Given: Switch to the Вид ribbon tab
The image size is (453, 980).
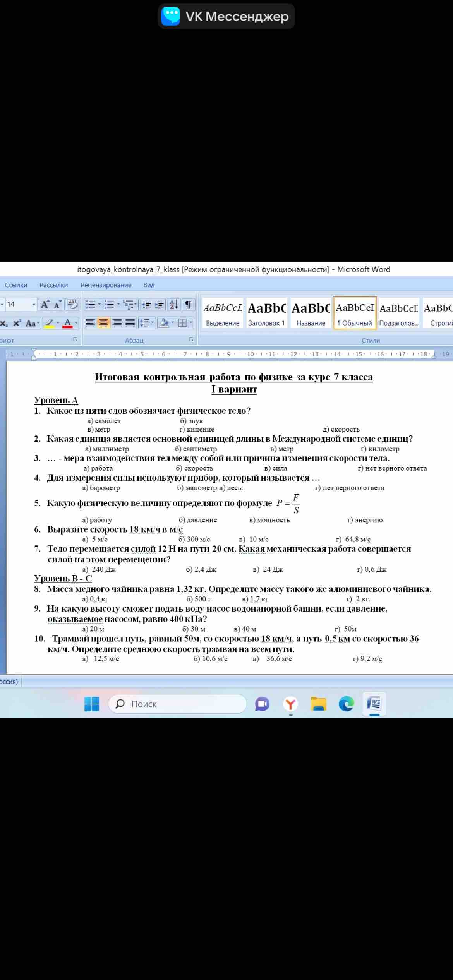Looking at the screenshot, I should (x=149, y=285).
